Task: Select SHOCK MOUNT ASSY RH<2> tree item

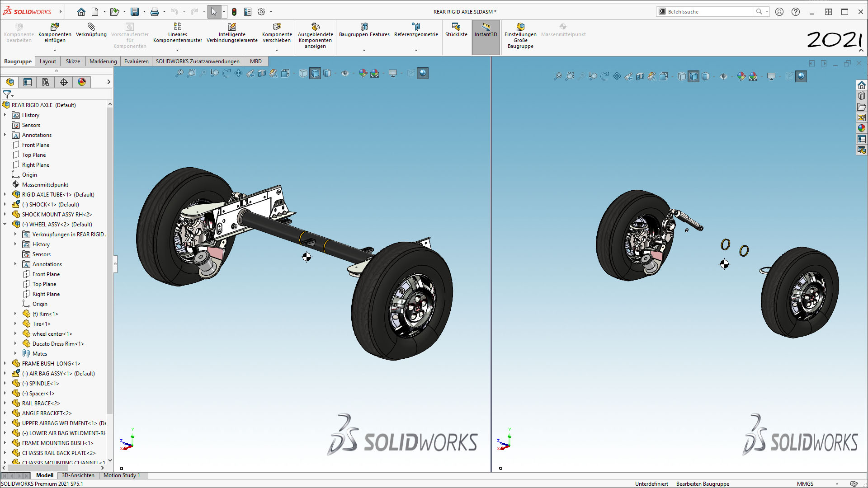Action: tap(57, 214)
